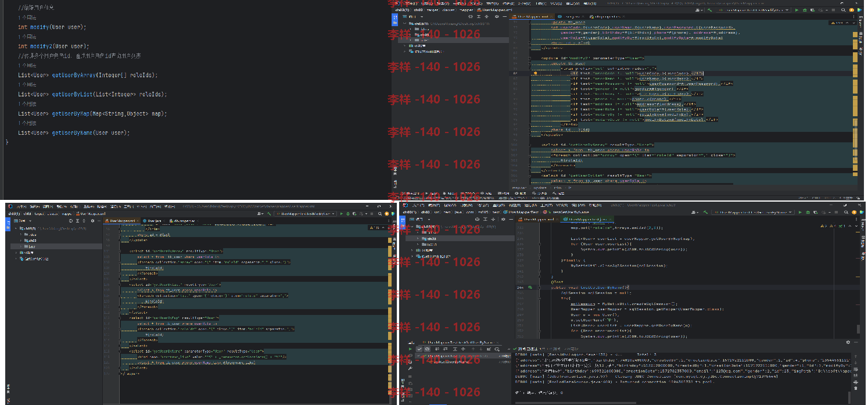
Task: Open Project panel gear options in top-right IDE
Action: click(x=497, y=16)
